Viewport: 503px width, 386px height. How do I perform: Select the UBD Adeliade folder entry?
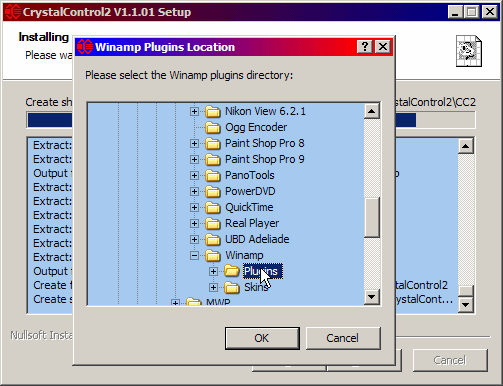click(257, 239)
